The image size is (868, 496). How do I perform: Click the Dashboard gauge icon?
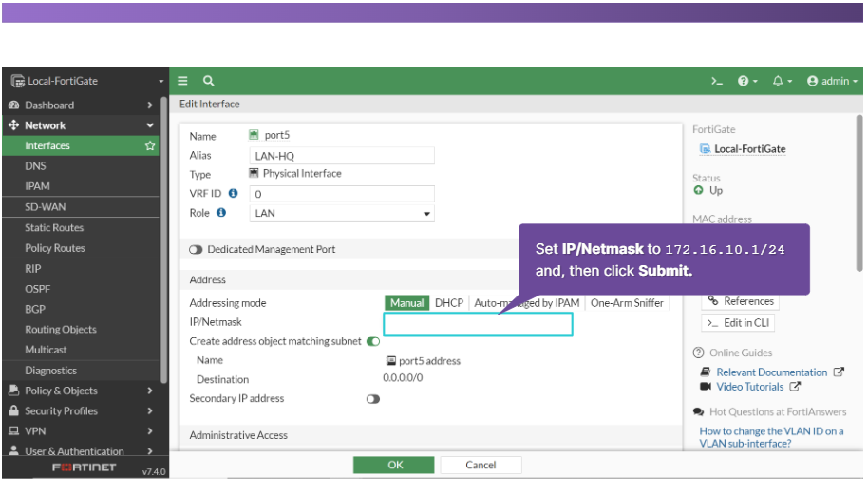click(14, 105)
